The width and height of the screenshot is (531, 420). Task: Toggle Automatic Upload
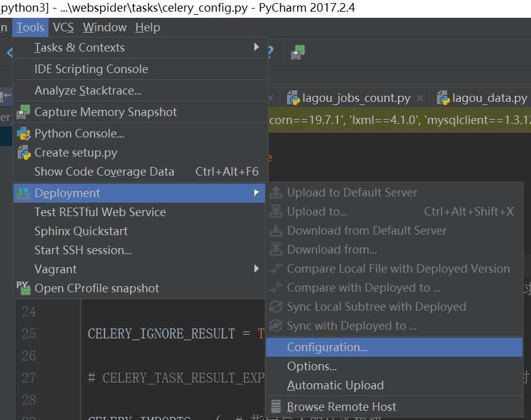pos(394,385)
